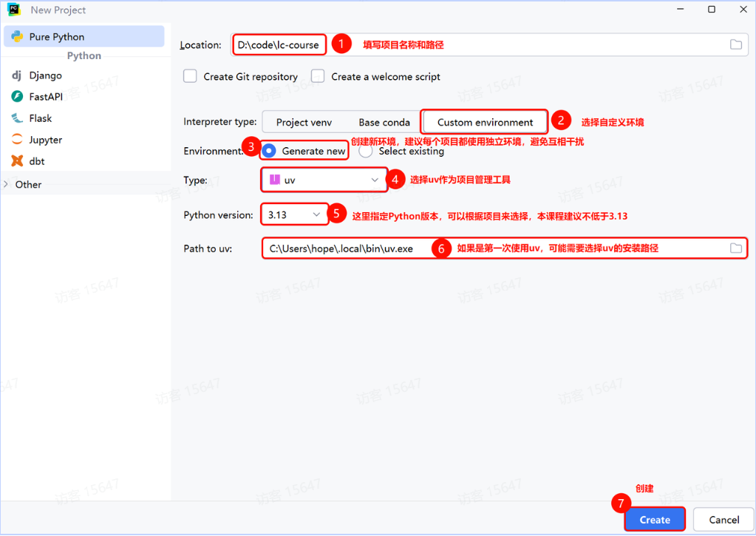Choose dbt project type
The width and height of the screenshot is (756, 536).
pos(37,161)
